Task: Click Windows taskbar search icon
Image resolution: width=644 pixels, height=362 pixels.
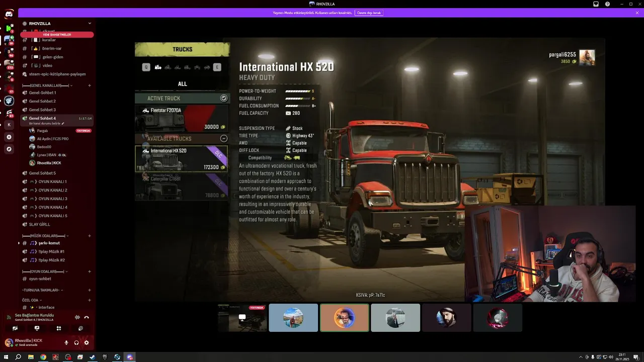Action: 18,357
